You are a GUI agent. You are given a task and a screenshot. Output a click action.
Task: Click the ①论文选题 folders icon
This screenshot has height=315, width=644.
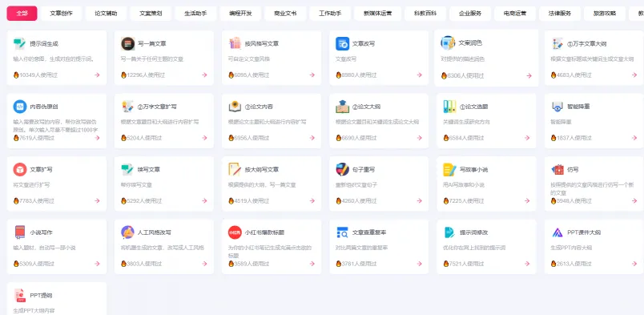point(449,107)
